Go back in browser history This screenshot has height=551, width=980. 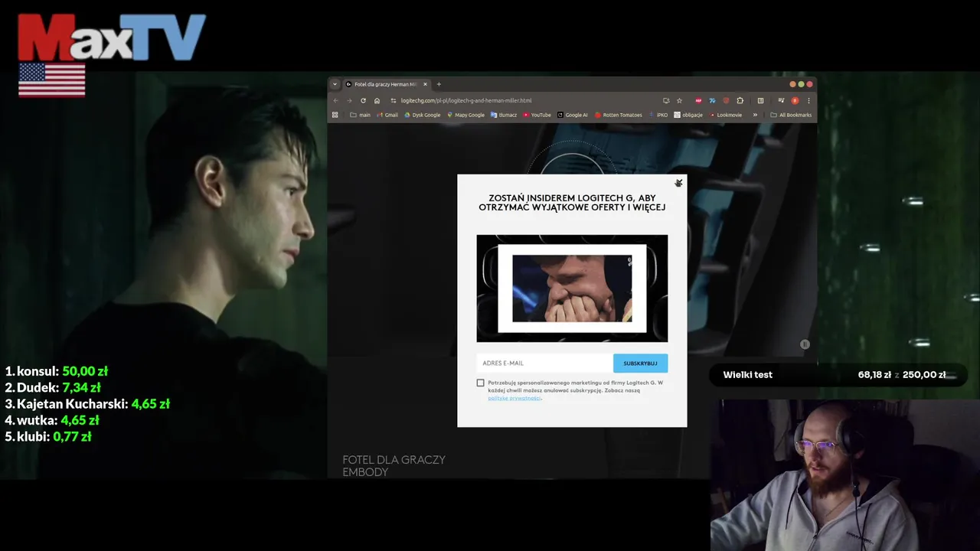pyautogui.click(x=335, y=100)
